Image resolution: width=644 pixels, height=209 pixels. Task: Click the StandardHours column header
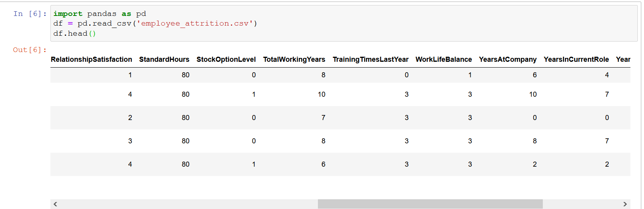point(164,59)
